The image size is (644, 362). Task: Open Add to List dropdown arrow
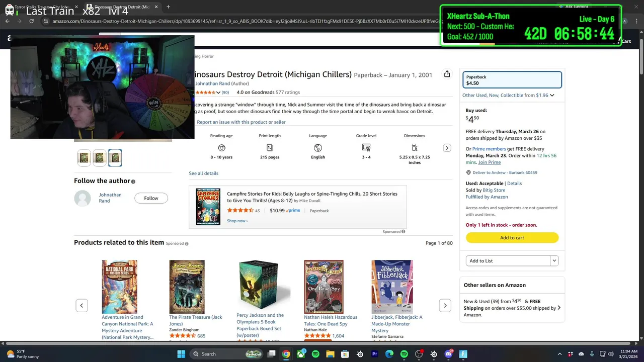tap(554, 260)
